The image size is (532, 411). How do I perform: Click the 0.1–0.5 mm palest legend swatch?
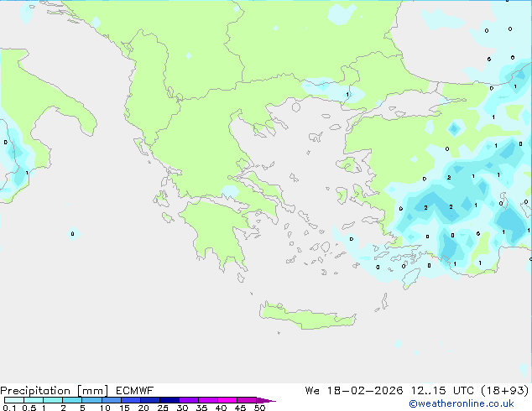click(x=14, y=400)
